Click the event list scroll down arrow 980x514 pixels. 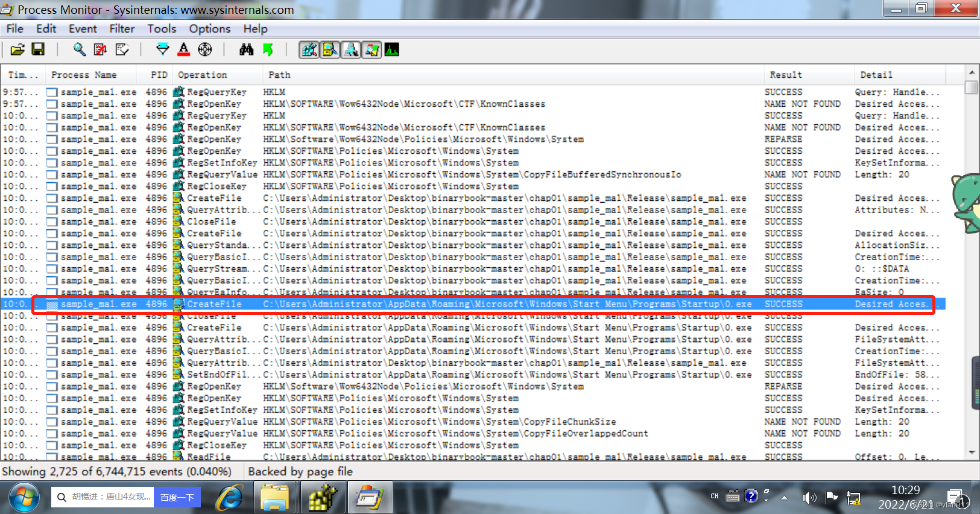click(x=971, y=453)
